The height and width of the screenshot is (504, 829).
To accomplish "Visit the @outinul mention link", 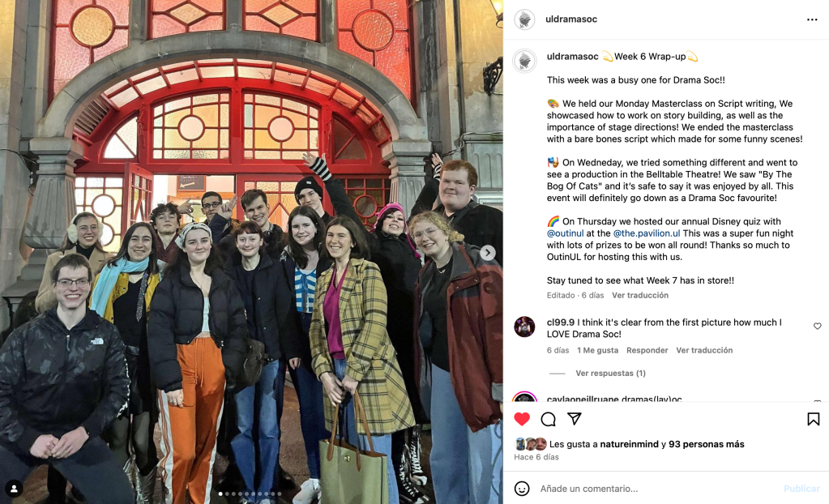I will [565, 233].
